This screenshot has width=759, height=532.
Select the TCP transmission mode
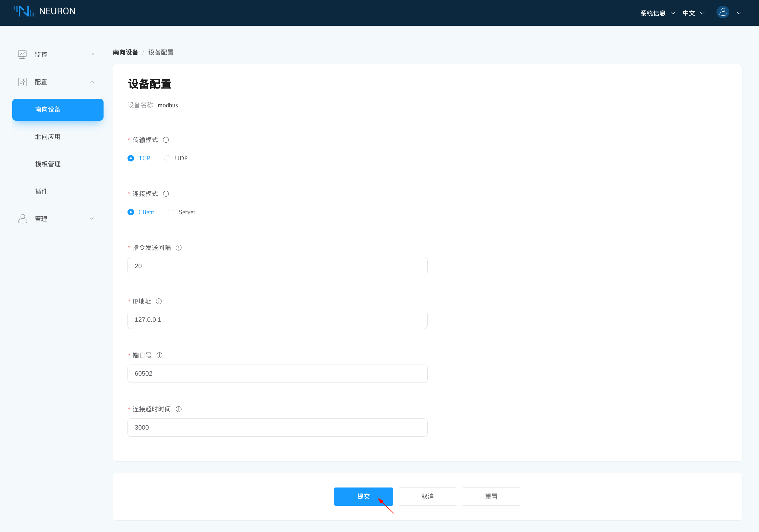click(131, 158)
